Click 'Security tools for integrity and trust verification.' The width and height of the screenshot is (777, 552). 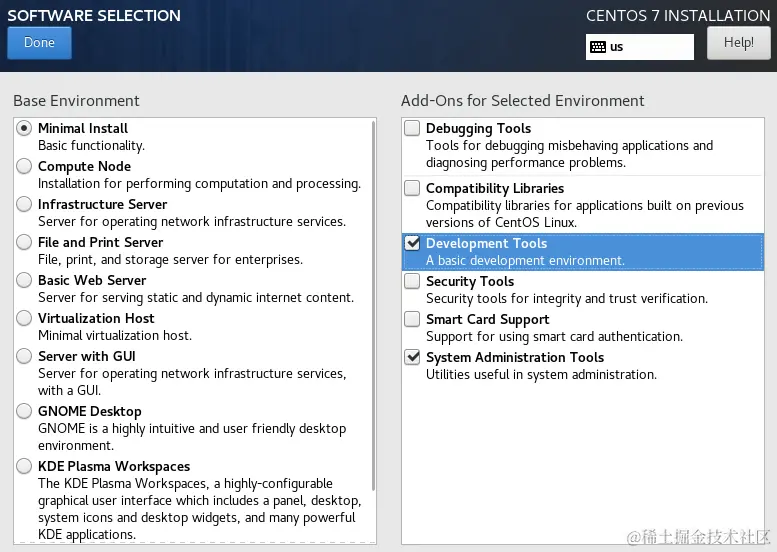coord(567,299)
